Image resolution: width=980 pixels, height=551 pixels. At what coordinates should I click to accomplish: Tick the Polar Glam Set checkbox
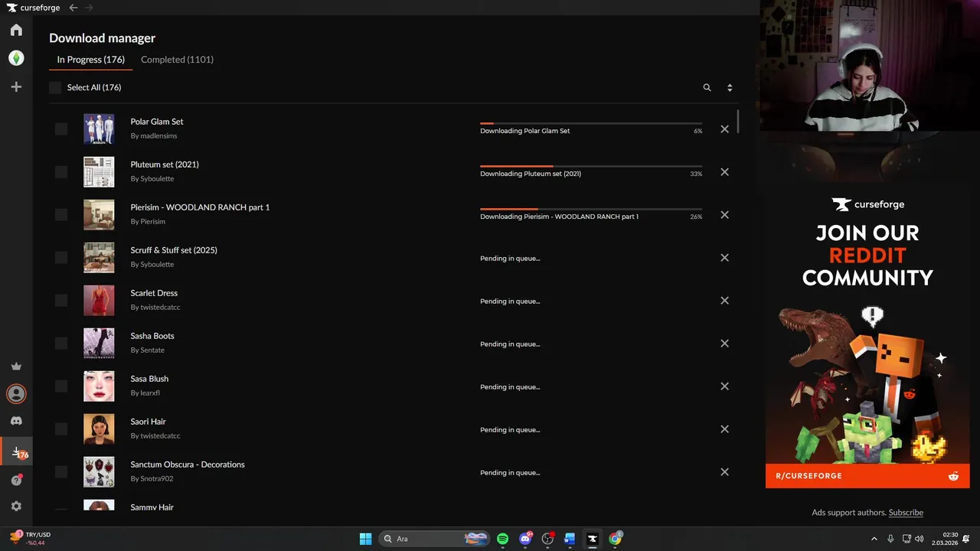click(61, 129)
